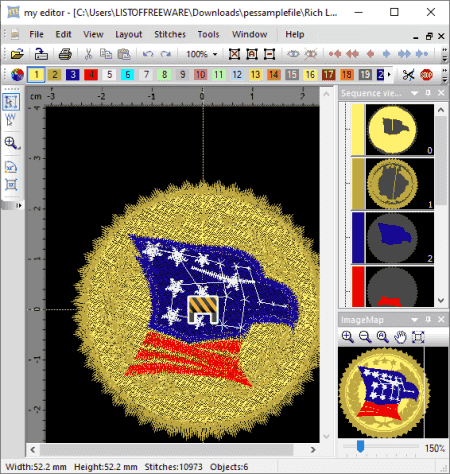Pin the Sequence view panel
This screenshot has width=450, height=474.
(x=428, y=93)
